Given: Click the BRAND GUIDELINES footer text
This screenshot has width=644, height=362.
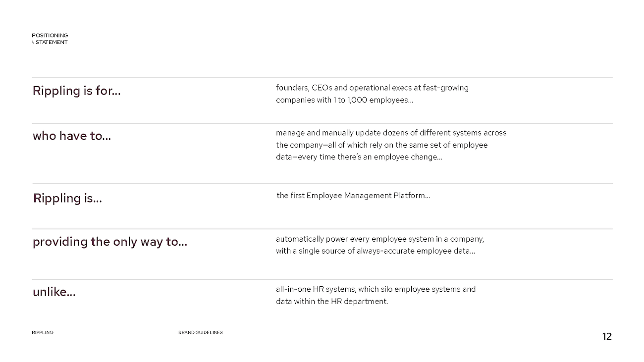Looking at the screenshot, I should 201,333.
